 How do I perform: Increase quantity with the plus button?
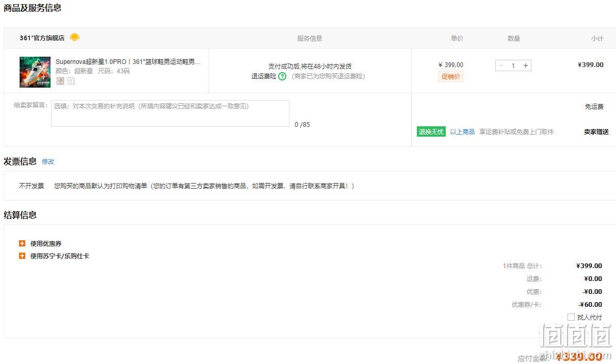(526, 65)
